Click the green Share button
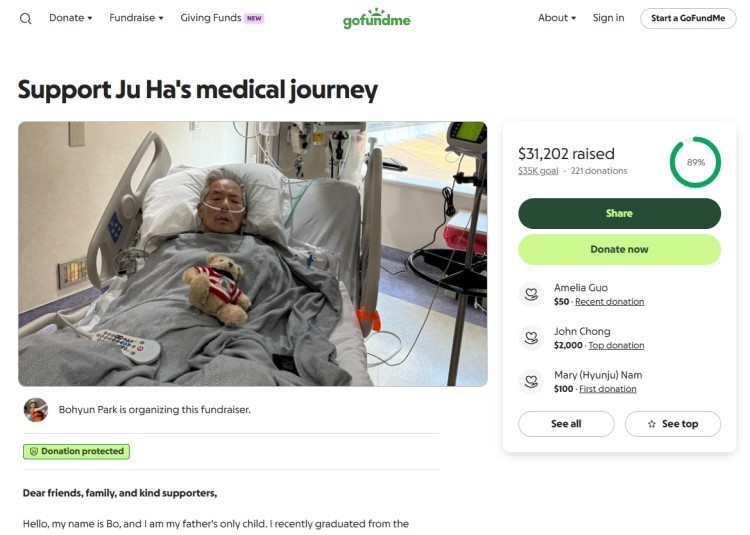 (x=619, y=213)
